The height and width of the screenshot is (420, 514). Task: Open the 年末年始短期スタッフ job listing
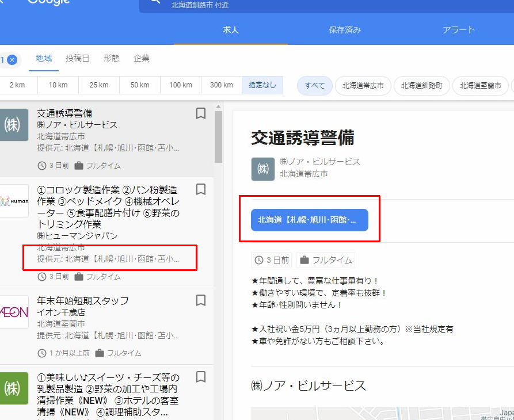pyautogui.click(x=83, y=300)
